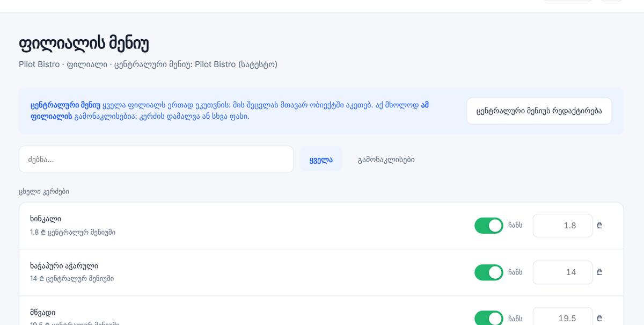This screenshot has height=325, width=644.
Task: Click the ხინკალი price field showing 1.8
Action: [562, 226]
